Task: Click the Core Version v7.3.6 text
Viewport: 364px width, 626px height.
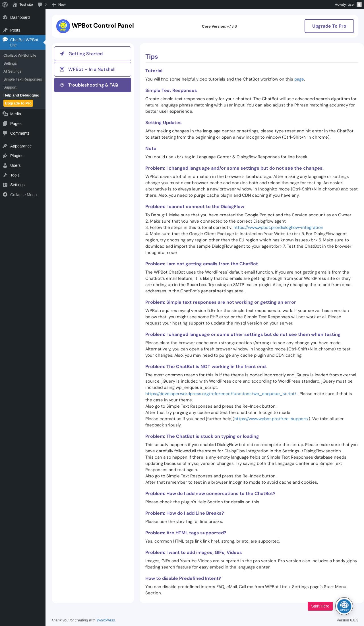Action: pos(219,26)
